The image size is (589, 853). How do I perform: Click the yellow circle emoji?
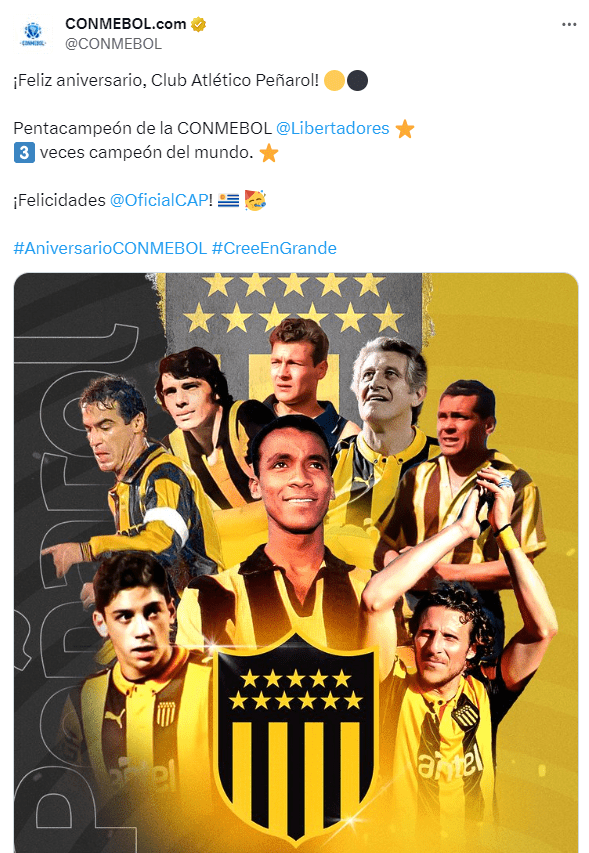coord(334,81)
